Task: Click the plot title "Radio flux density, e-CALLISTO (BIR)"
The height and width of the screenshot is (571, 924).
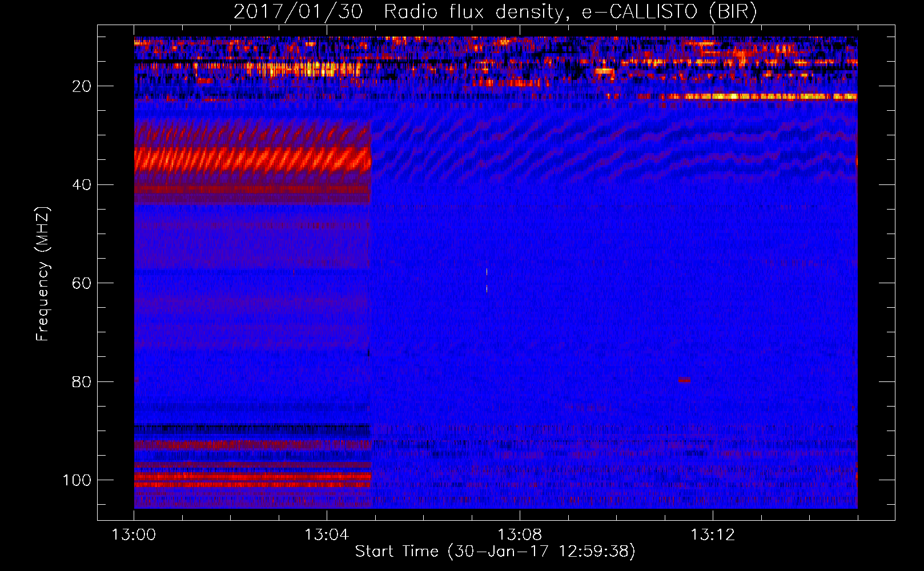Action: point(570,12)
